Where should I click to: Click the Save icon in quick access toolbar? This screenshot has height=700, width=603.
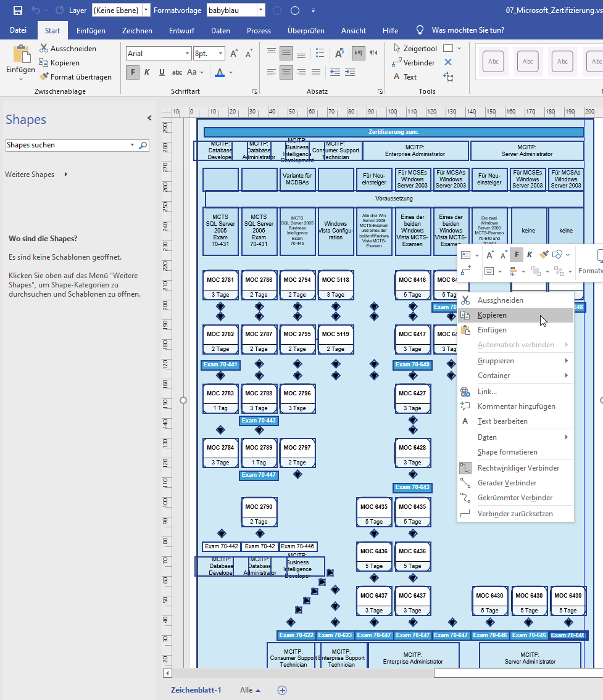[x=18, y=10]
